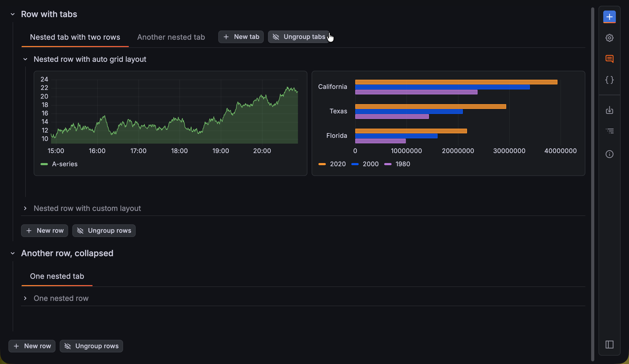Click the export download icon

click(609, 110)
